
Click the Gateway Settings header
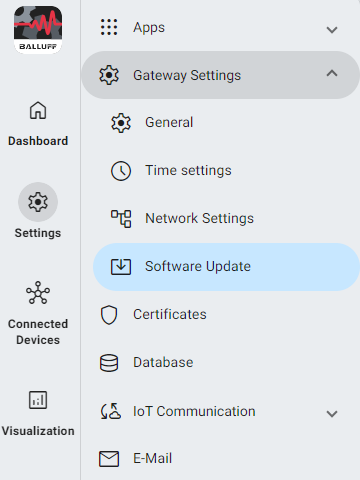pyautogui.click(x=221, y=75)
